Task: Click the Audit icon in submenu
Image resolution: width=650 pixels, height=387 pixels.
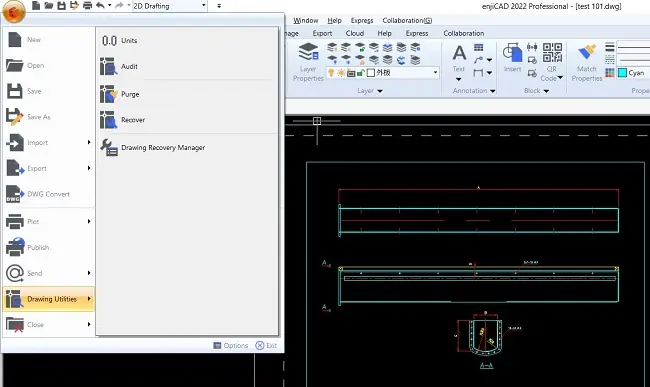Action: 109,66
